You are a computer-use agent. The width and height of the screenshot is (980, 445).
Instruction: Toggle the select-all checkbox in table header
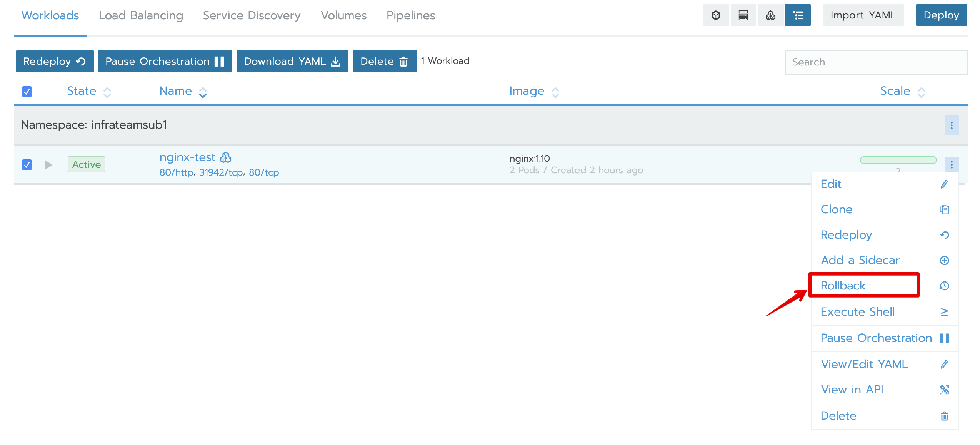[x=27, y=92]
